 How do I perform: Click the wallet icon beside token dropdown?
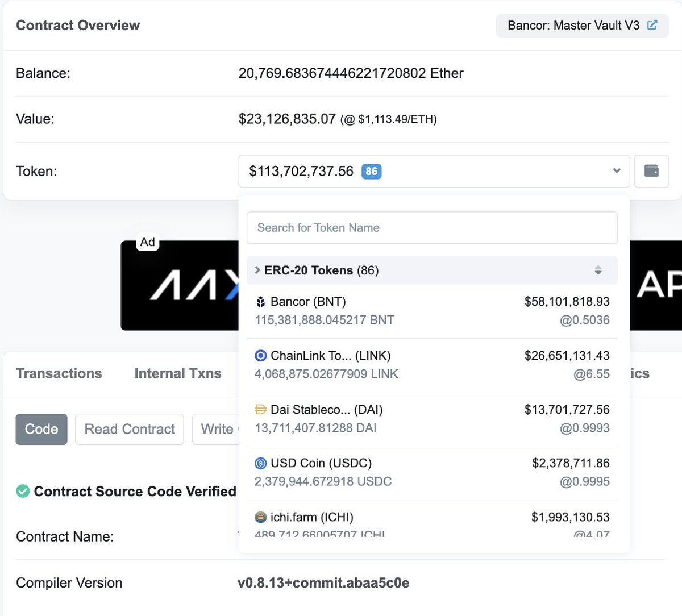[651, 170]
